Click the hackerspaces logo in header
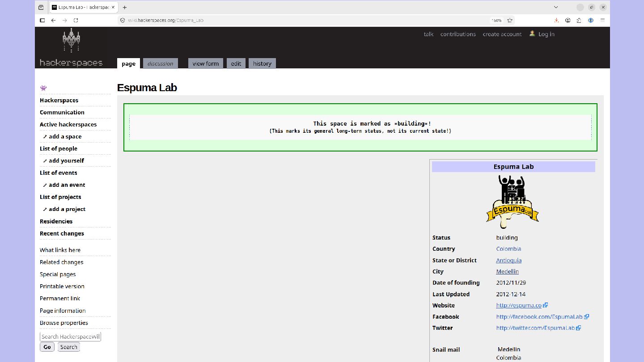The width and height of the screenshot is (644, 362). click(71, 48)
